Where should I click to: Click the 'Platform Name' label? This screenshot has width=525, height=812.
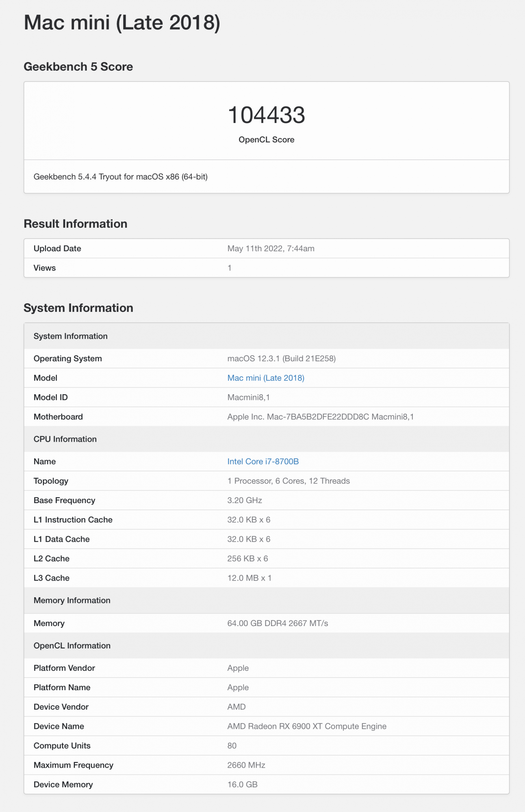62,688
